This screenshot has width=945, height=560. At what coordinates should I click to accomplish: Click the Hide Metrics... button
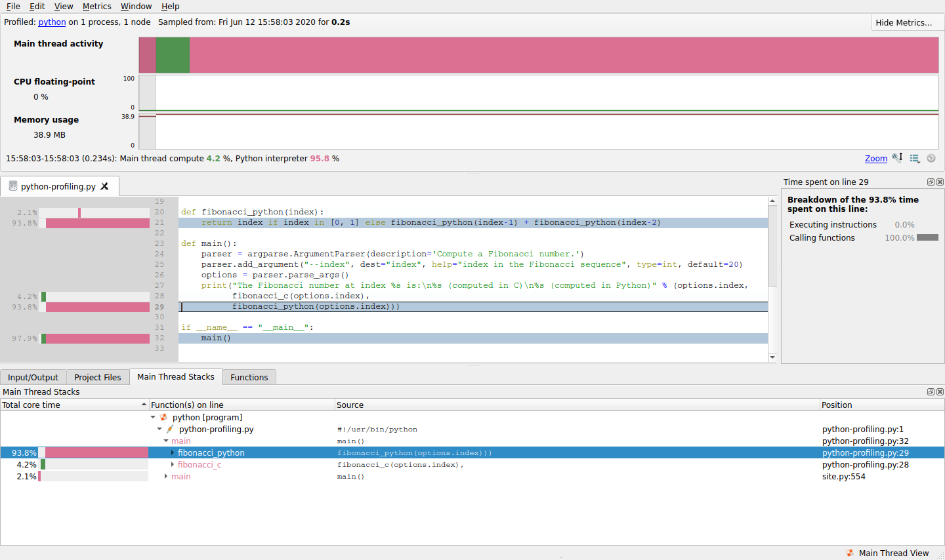click(908, 22)
